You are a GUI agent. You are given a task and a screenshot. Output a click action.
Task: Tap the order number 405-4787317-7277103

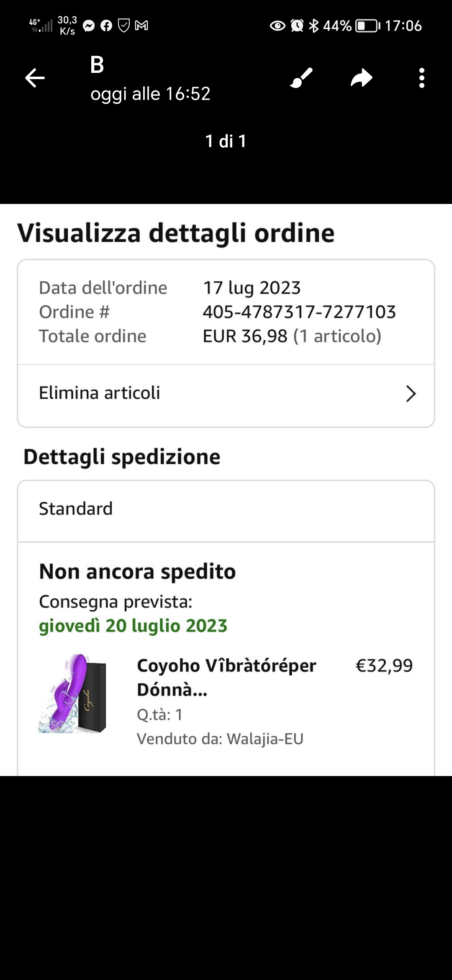299,312
